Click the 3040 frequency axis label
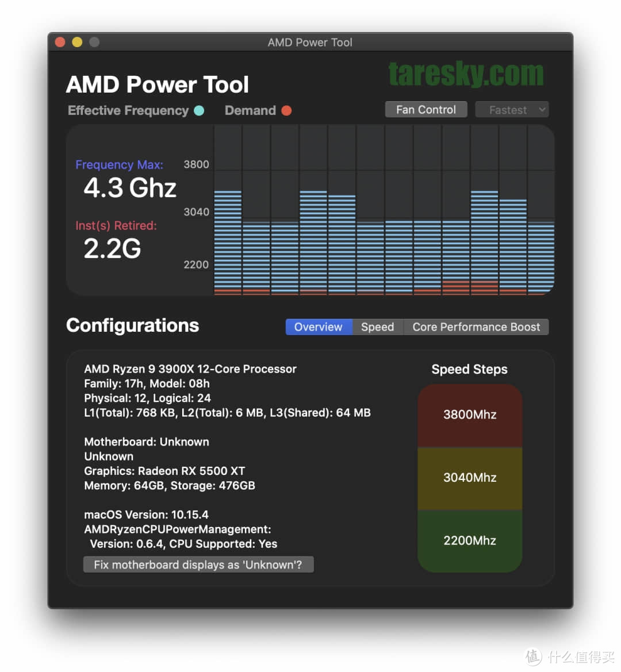The width and height of the screenshot is (621, 672). point(196,212)
